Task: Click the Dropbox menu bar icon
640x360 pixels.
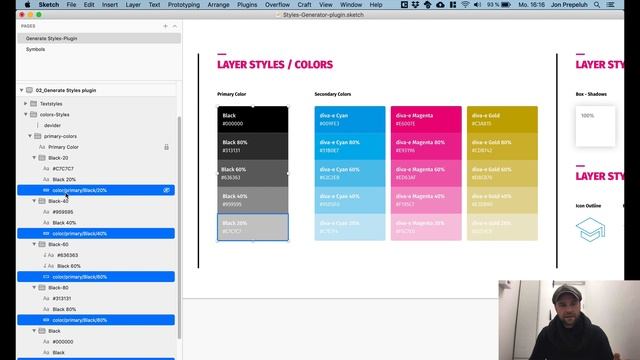Action: point(416,5)
